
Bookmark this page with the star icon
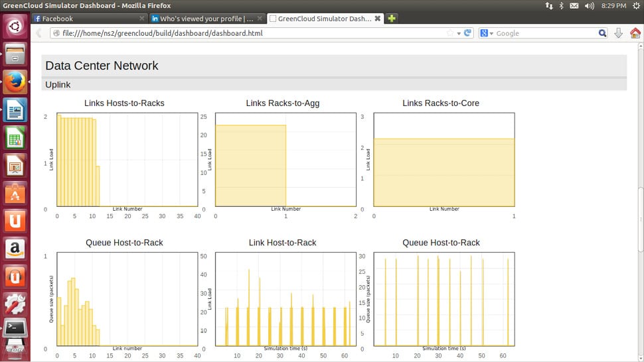450,33
